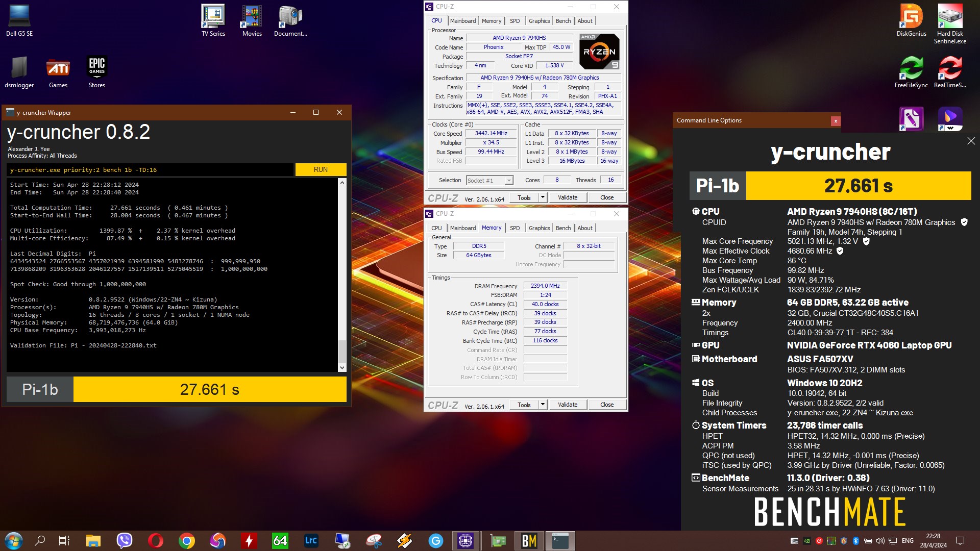Image resolution: width=980 pixels, height=551 pixels.
Task: Click the NVIDIA tray icon
Action: [x=807, y=541]
